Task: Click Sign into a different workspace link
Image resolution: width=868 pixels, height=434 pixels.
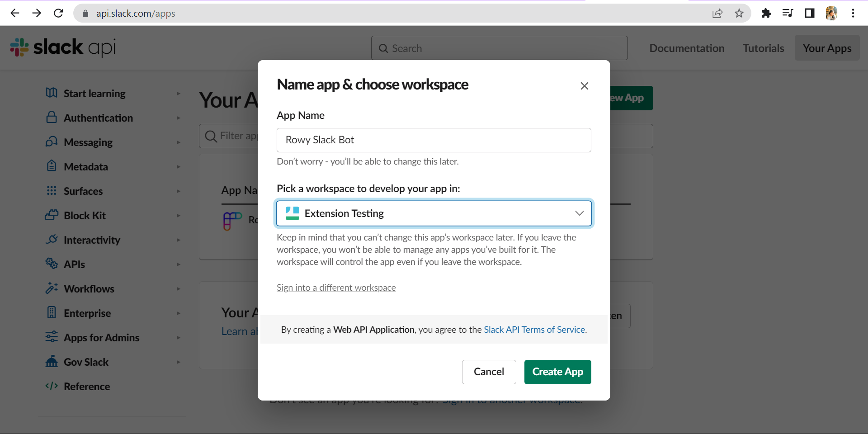Action: (x=336, y=288)
